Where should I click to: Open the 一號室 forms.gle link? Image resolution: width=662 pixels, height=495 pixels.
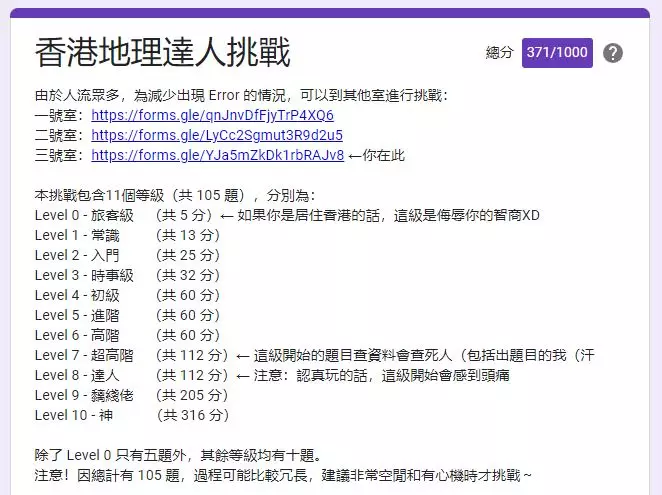tap(212, 115)
